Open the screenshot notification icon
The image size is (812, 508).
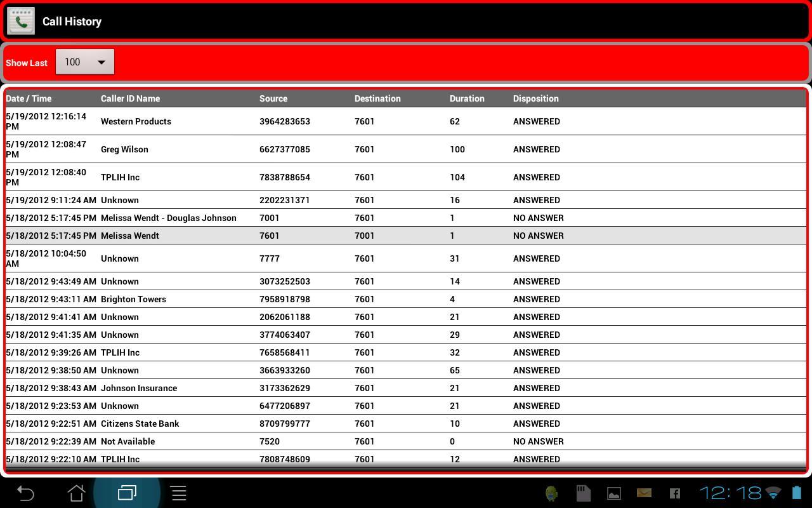[x=613, y=492]
